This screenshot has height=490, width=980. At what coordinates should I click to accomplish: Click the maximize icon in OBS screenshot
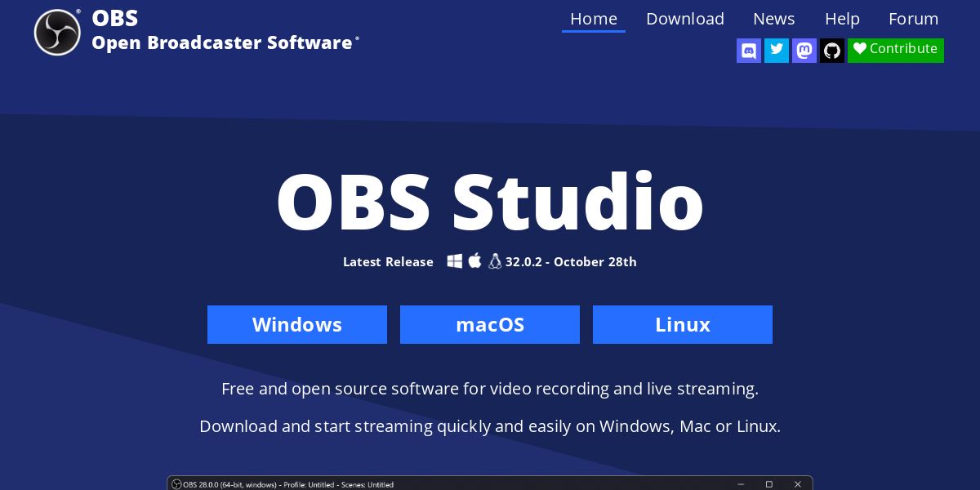pos(768,484)
